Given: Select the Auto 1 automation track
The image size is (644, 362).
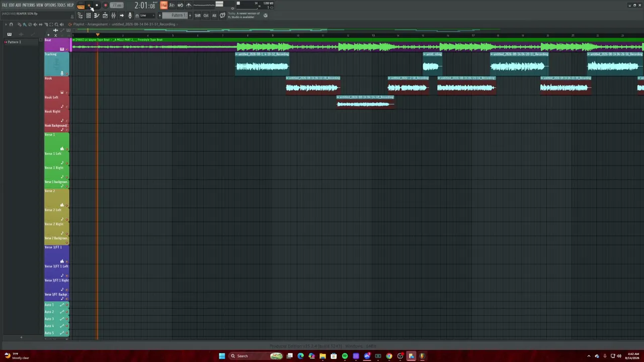Looking at the screenshot, I should (x=56, y=305).
